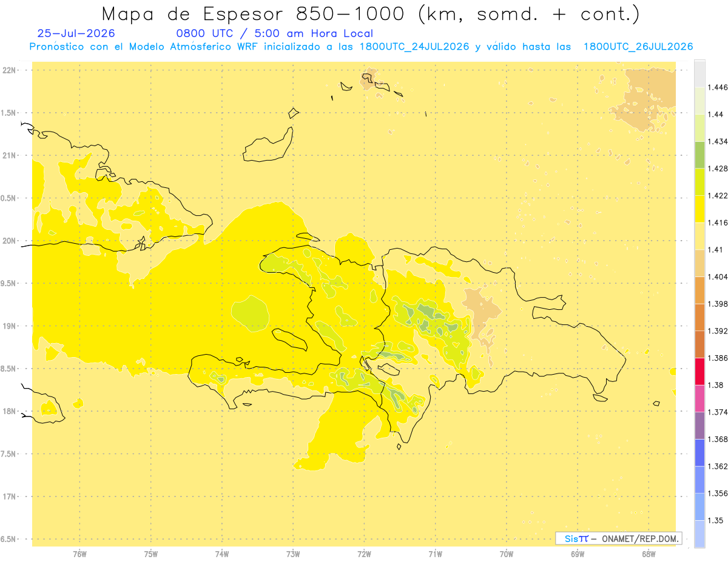Select the date label '25-Jul-2026'
Viewport: 728px width, 562px height.
pos(76,33)
